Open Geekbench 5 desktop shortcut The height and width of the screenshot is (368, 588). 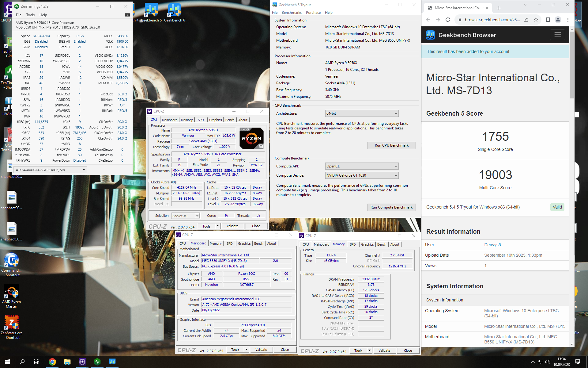(151, 13)
